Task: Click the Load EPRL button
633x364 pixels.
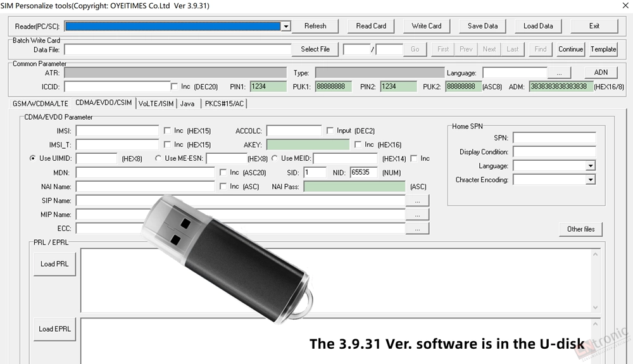Action: point(54,329)
